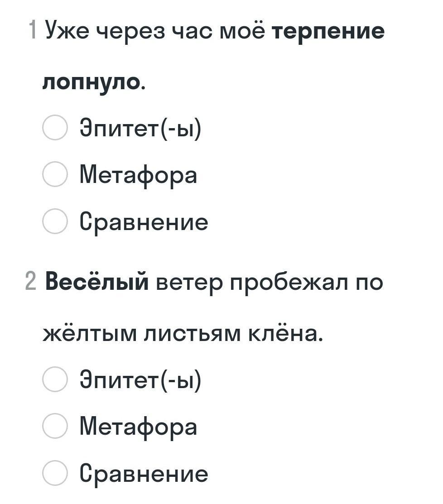Click the question number 2
Viewport: 443px width, 504px height.
30,281
